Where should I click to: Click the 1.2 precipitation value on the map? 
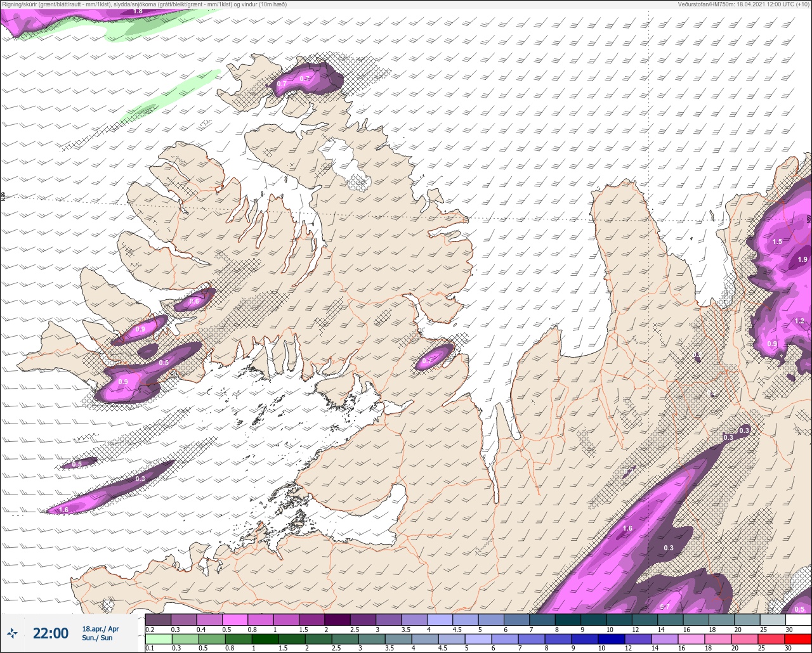coord(799,321)
